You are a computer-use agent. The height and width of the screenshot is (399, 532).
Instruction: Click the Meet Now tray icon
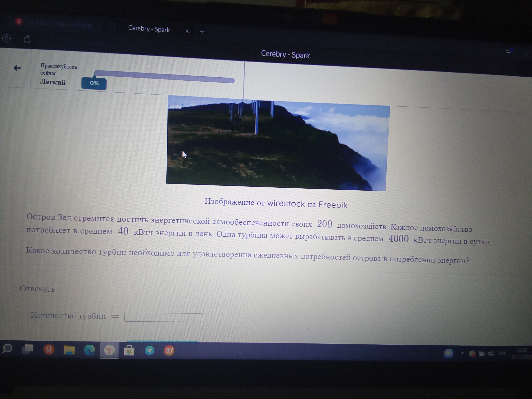(448, 353)
